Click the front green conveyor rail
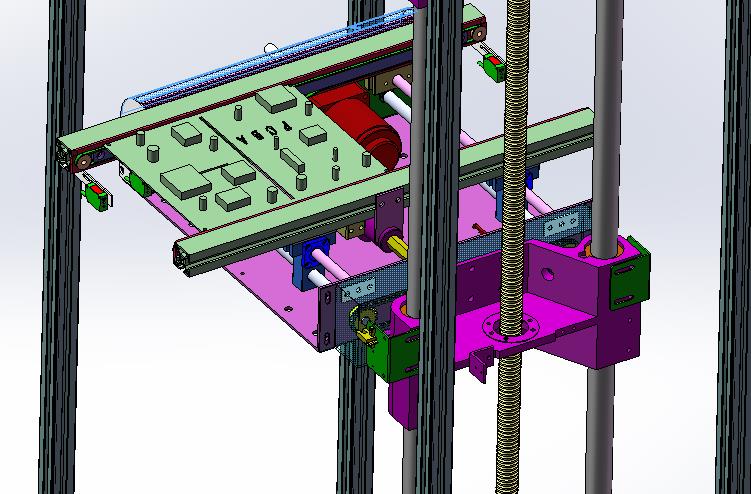 pos(383,192)
